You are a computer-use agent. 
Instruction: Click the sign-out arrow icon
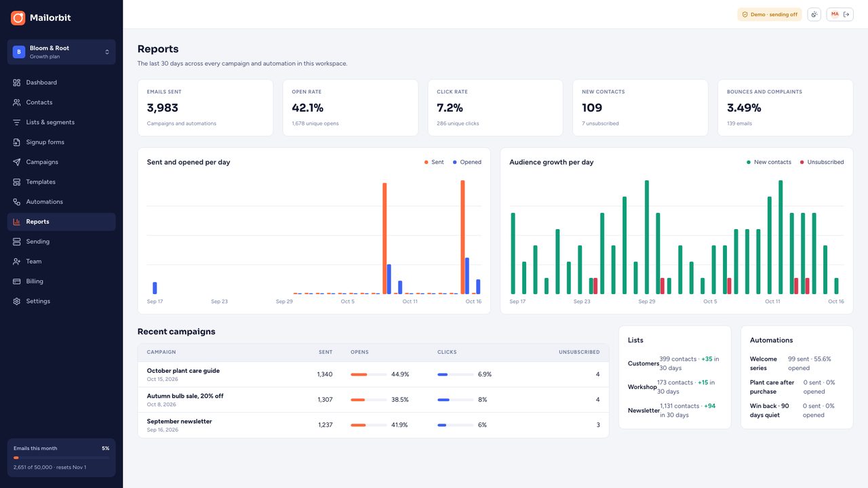[846, 14]
